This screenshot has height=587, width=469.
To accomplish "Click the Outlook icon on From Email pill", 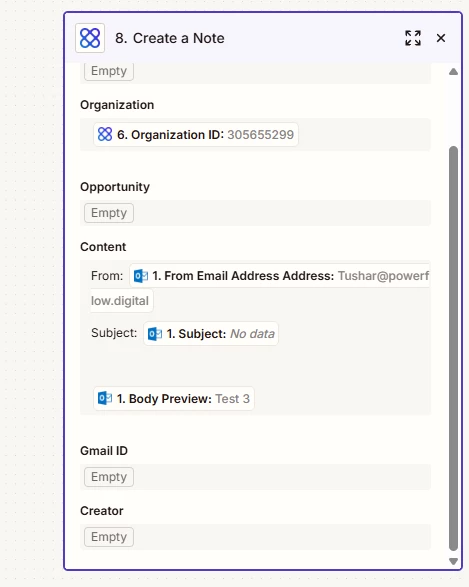I will (x=141, y=276).
